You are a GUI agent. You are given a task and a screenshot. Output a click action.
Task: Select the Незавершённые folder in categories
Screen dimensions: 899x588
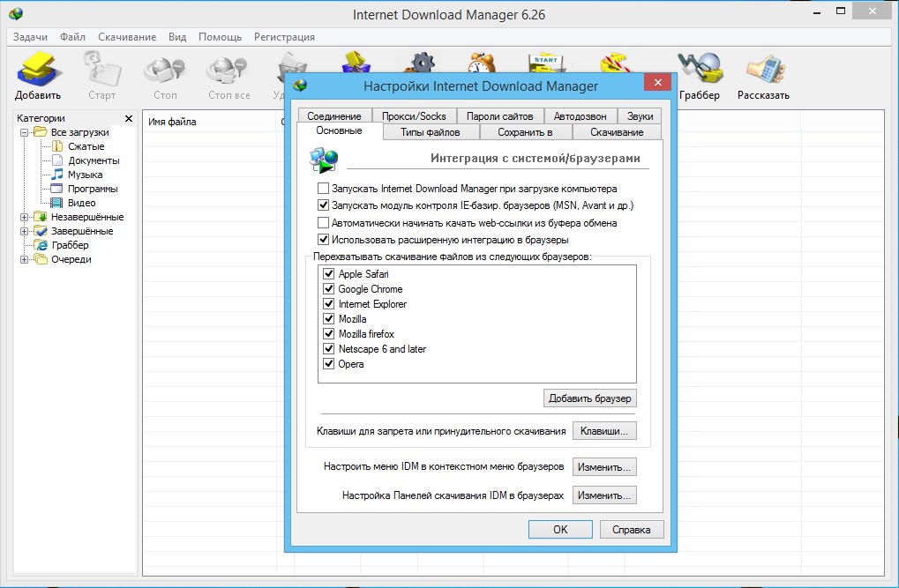pyautogui.click(x=87, y=217)
